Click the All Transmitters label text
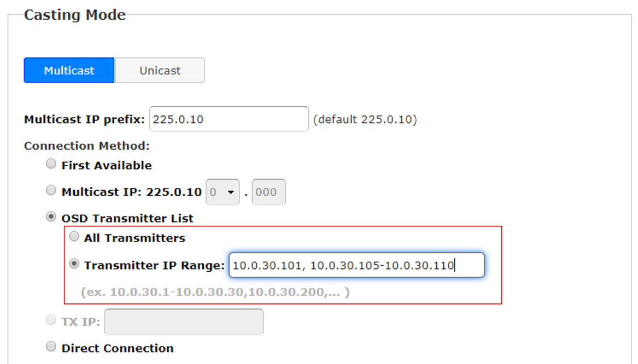Screen dimensions: 638x364 [134, 238]
